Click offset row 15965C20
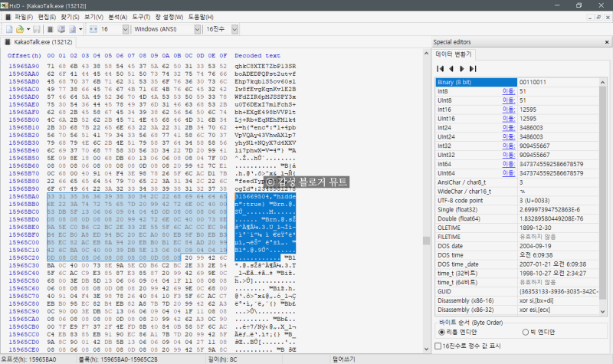The height and width of the screenshot is (364, 613). coord(24,257)
